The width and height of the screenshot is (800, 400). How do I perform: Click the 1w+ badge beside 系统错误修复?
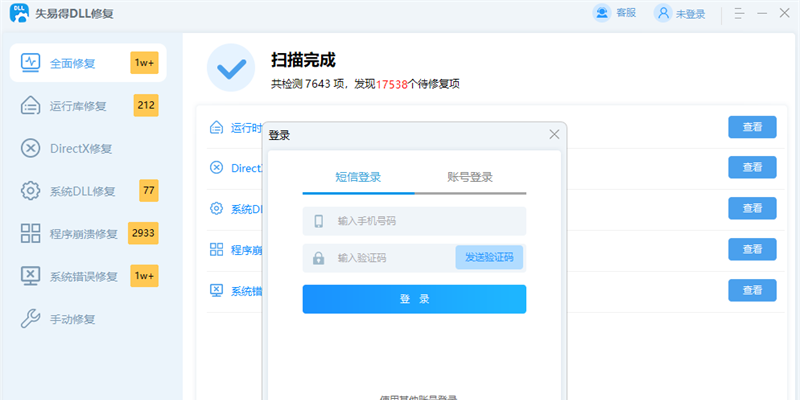[144, 276]
